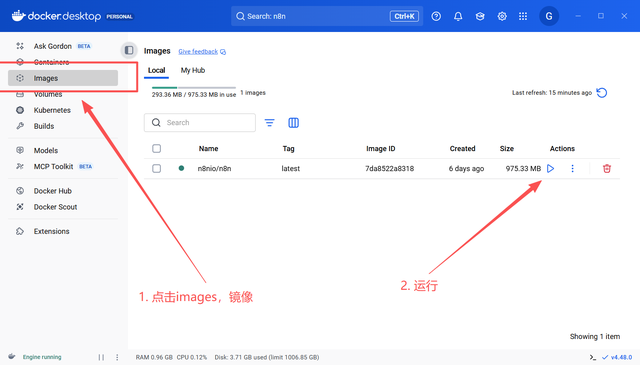This screenshot has width=640, height=365.
Task: Click the Ctrl+K shortcut badge
Action: (404, 16)
